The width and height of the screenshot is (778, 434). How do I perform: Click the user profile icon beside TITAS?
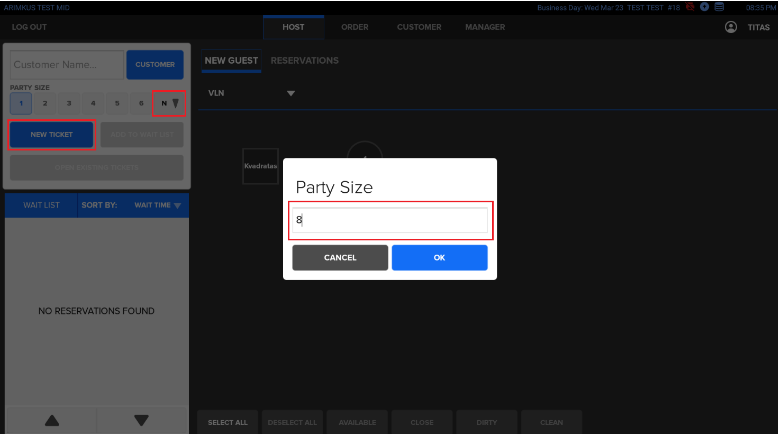[731, 27]
